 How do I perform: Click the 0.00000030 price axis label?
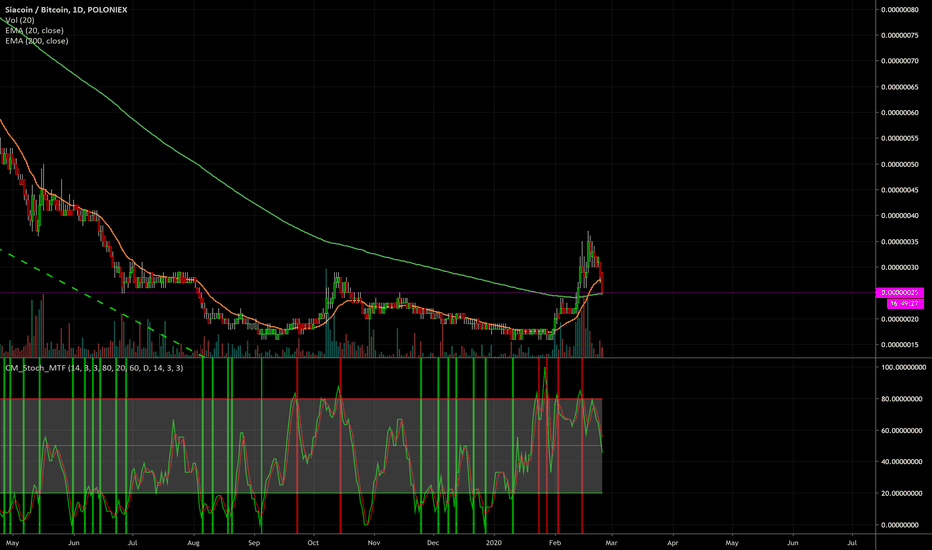coord(899,268)
